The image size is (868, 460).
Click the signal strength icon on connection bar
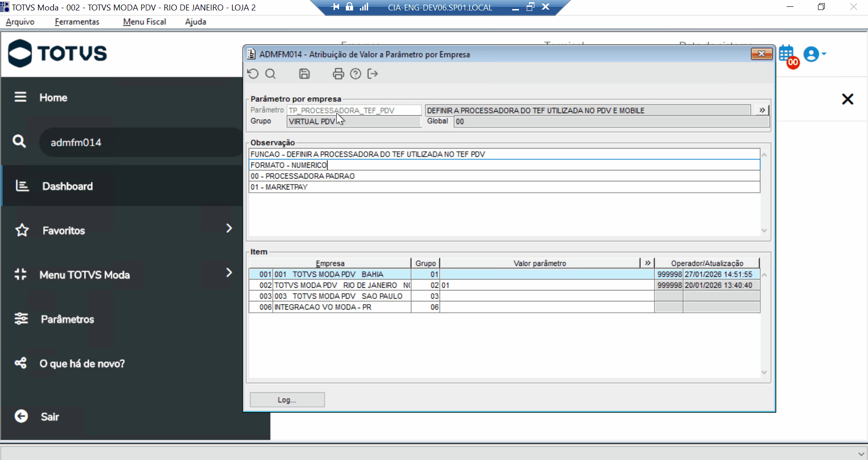click(x=364, y=7)
